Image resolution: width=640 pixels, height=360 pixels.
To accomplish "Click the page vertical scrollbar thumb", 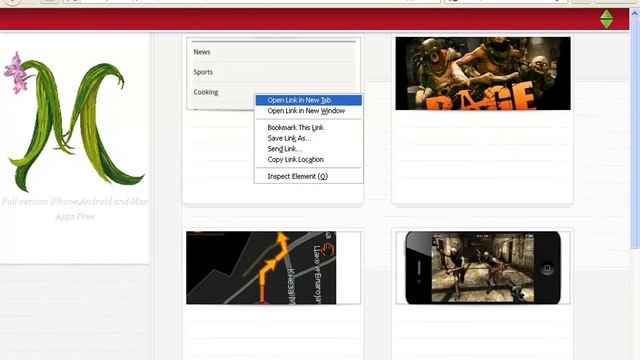I will (x=635, y=133).
